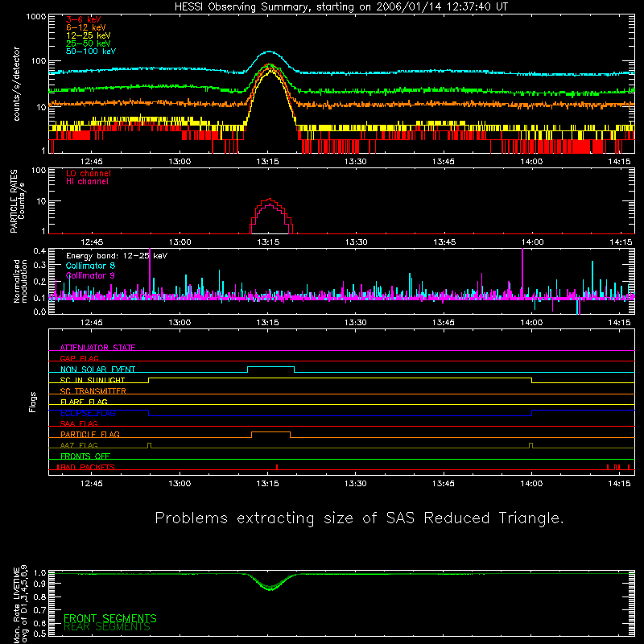Screen dimensions: 644x644
Task: Click the HI channel legend label
Action: [x=87, y=182]
